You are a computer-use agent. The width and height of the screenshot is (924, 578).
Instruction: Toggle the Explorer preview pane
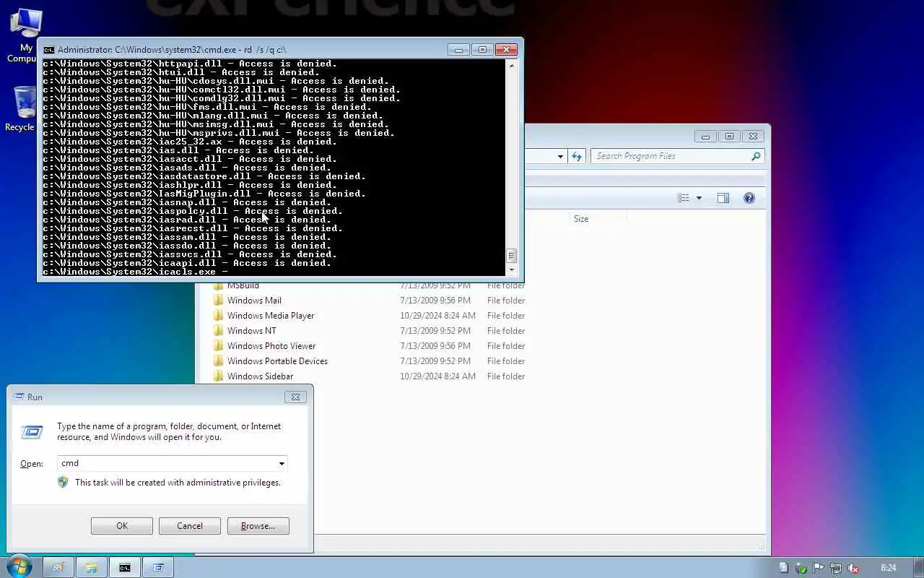point(723,198)
